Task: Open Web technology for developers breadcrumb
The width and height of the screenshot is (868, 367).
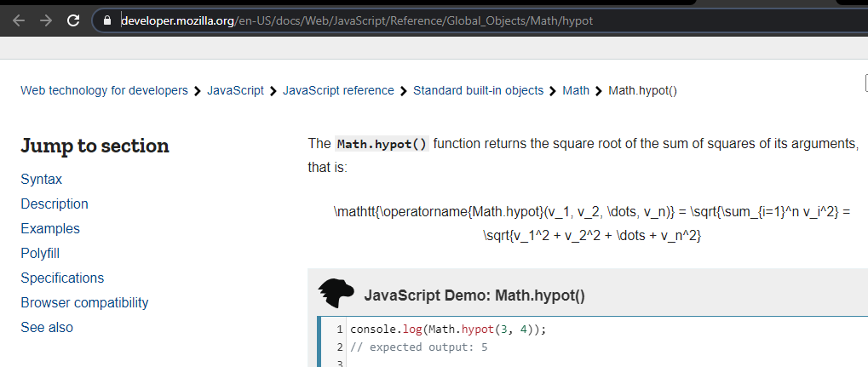Action: pos(104,90)
